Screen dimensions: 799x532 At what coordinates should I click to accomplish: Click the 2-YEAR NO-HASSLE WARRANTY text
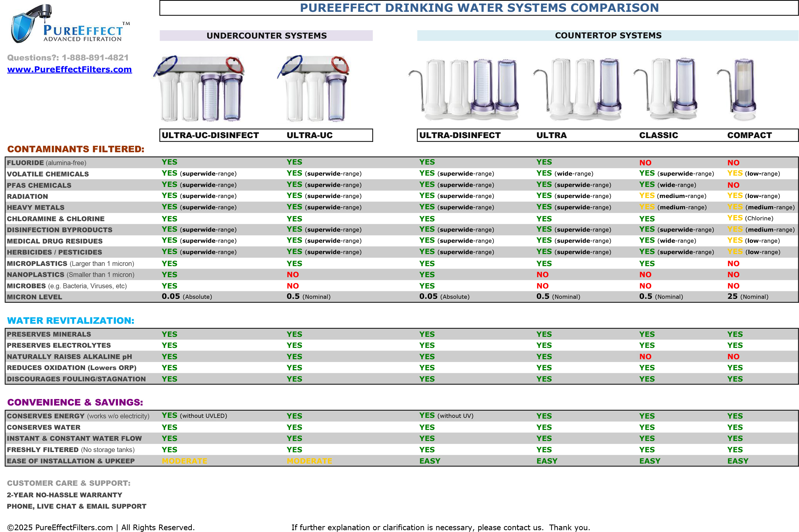pos(65,495)
